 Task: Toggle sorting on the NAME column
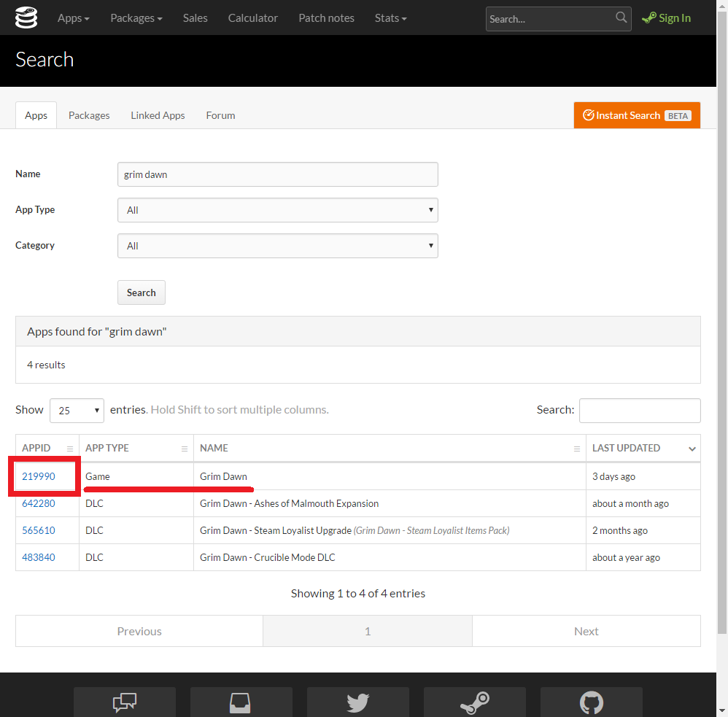point(214,447)
